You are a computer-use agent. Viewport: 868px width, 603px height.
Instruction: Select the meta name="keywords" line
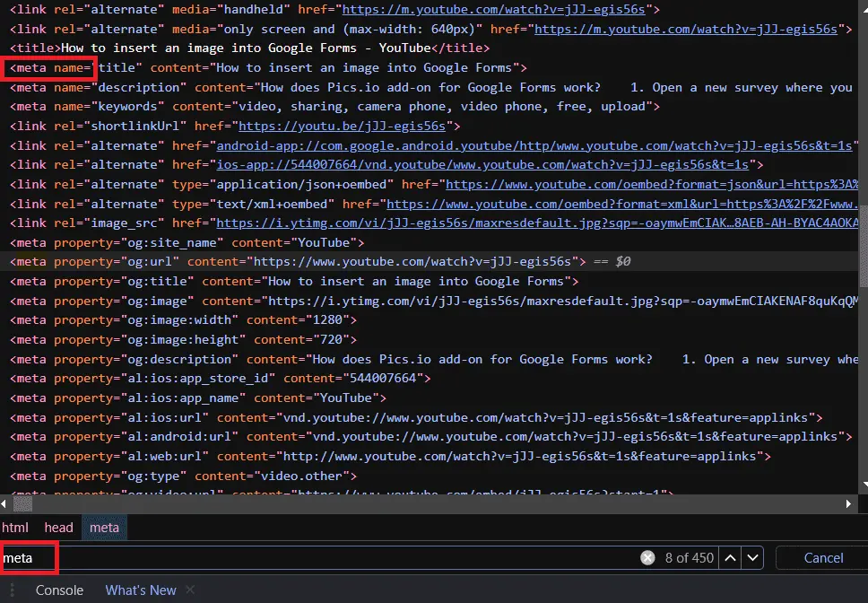[x=334, y=106]
